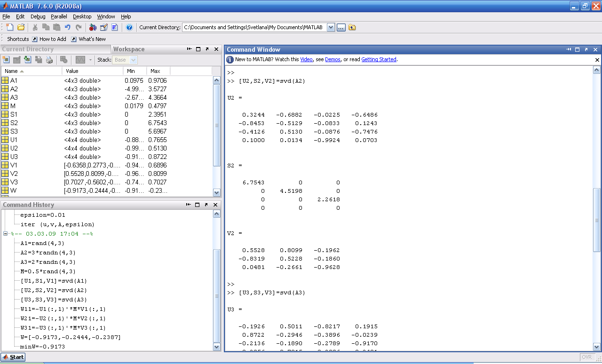The width and height of the screenshot is (602, 364).
Task: Create a new variable in the Workspace toolbar
Action: [x=6, y=60]
